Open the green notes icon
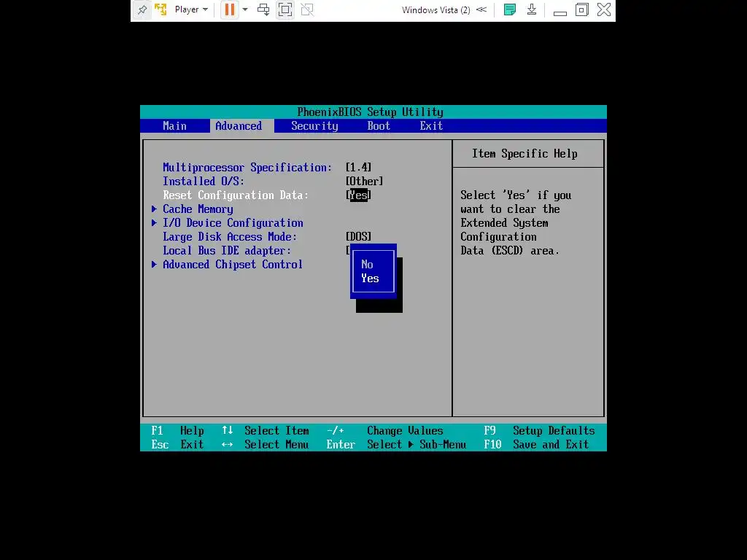 pos(510,9)
